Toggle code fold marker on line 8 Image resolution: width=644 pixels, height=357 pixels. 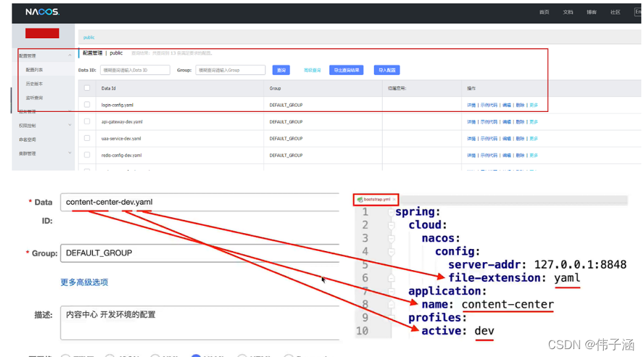[391, 304]
